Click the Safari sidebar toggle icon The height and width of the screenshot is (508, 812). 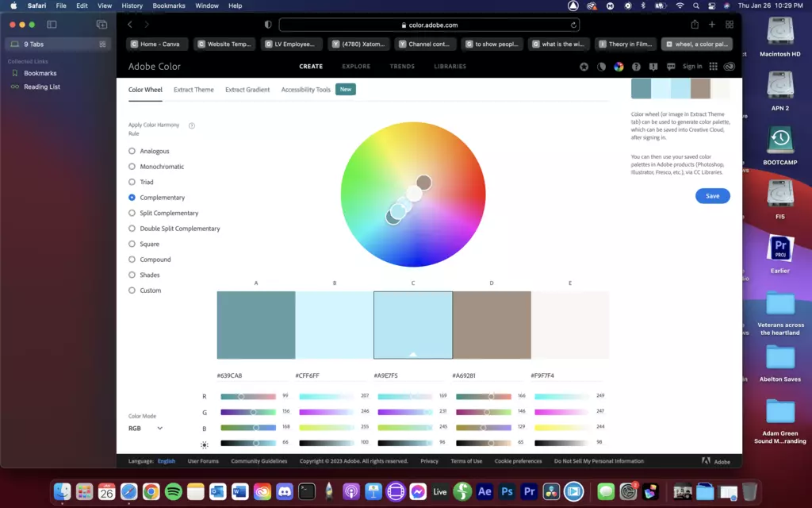coord(52,25)
